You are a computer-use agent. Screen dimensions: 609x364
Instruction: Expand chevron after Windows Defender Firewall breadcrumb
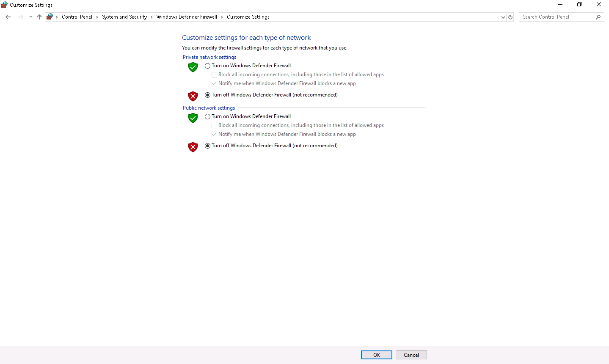click(222, 17)
